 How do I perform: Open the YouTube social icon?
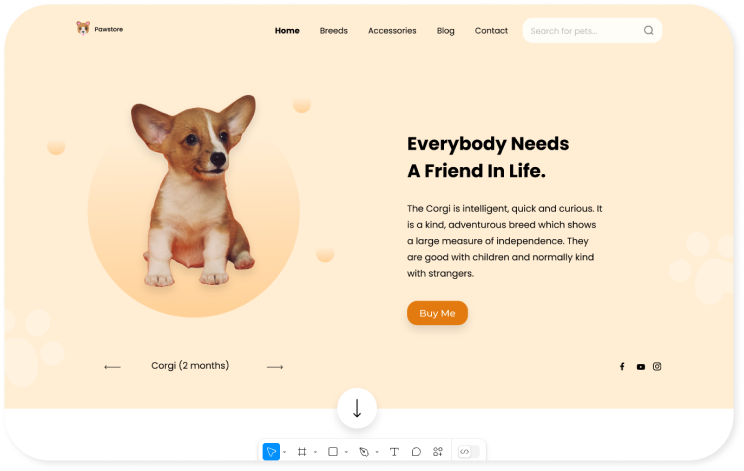[x=641, y=367]
